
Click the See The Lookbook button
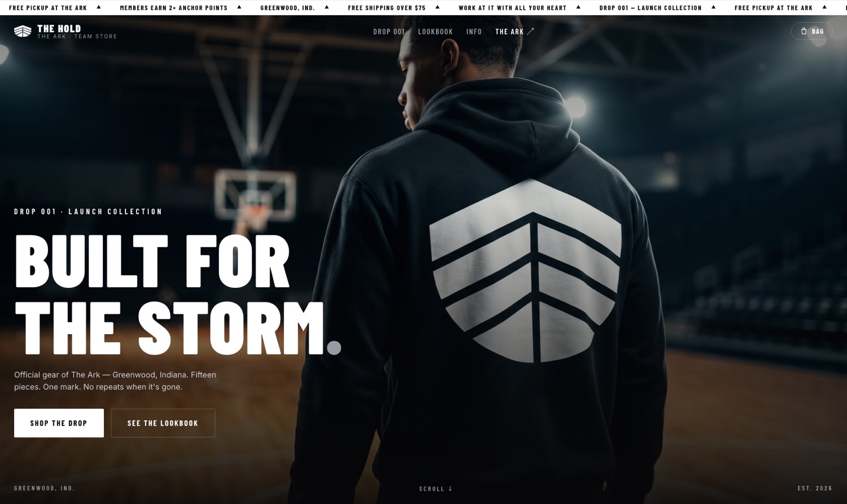(x=163, y=423)
